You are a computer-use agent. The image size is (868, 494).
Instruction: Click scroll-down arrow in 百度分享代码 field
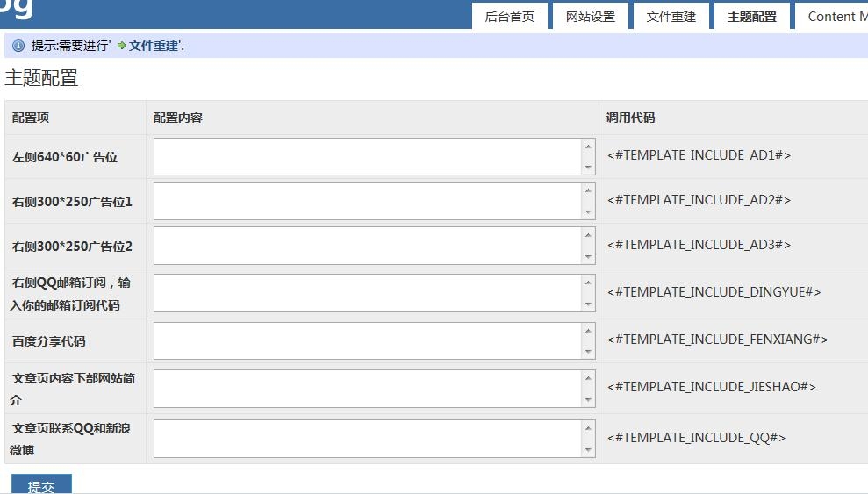[x=588, y=351]
